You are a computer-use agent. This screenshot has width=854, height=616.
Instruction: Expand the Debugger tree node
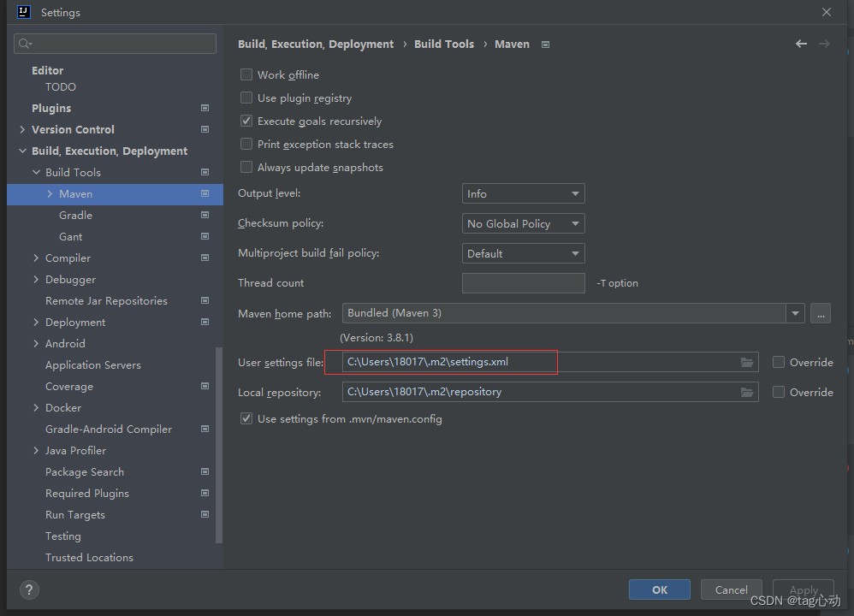[36, 280]
